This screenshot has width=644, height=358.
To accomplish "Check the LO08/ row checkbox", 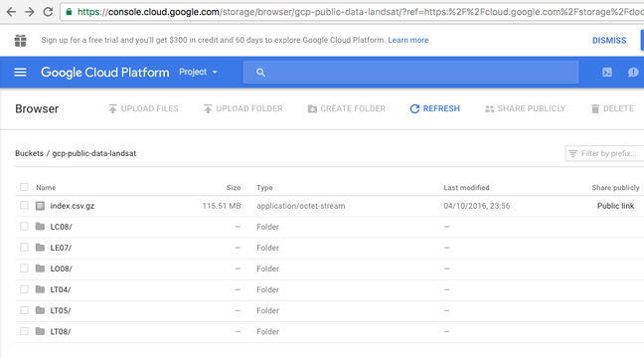I will click(x=24, y=268).
